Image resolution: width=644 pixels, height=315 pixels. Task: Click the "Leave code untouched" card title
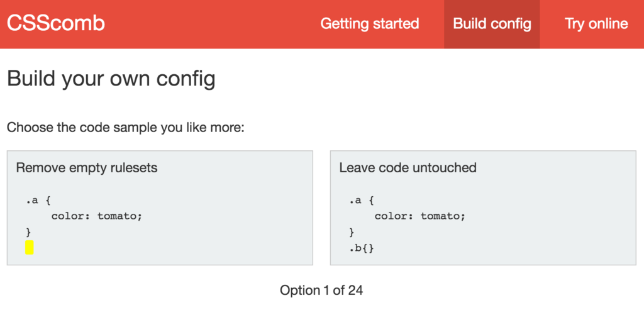[408, 168]
